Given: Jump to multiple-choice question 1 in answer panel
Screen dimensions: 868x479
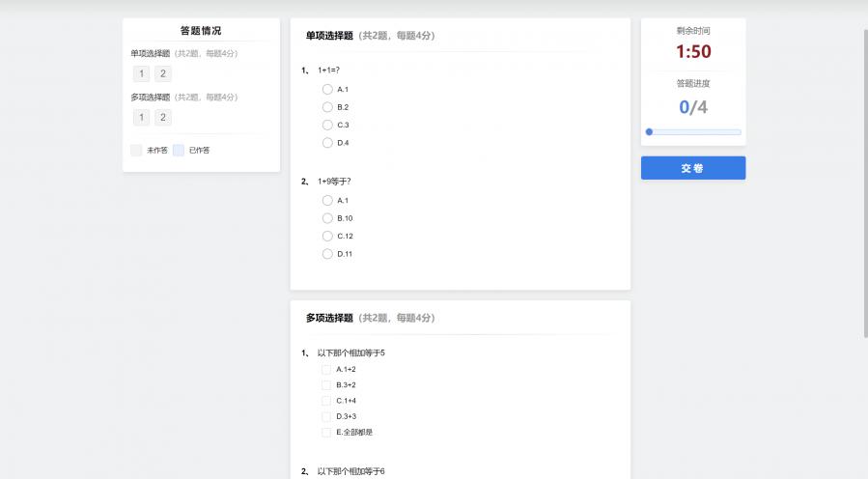Looking at the screenshot, I should tap(141, 117).
